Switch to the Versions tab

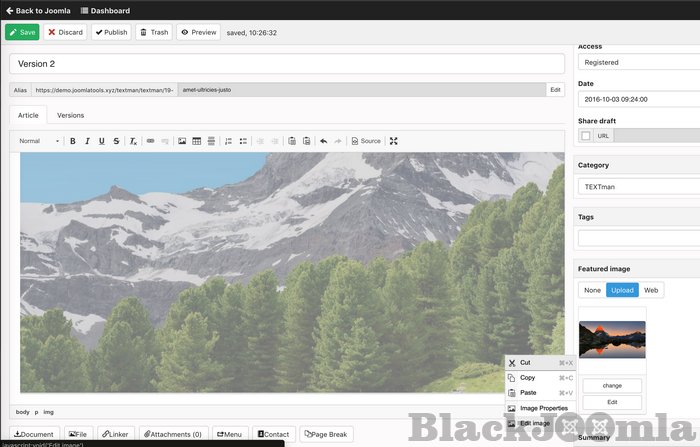(x=70, y=115)
